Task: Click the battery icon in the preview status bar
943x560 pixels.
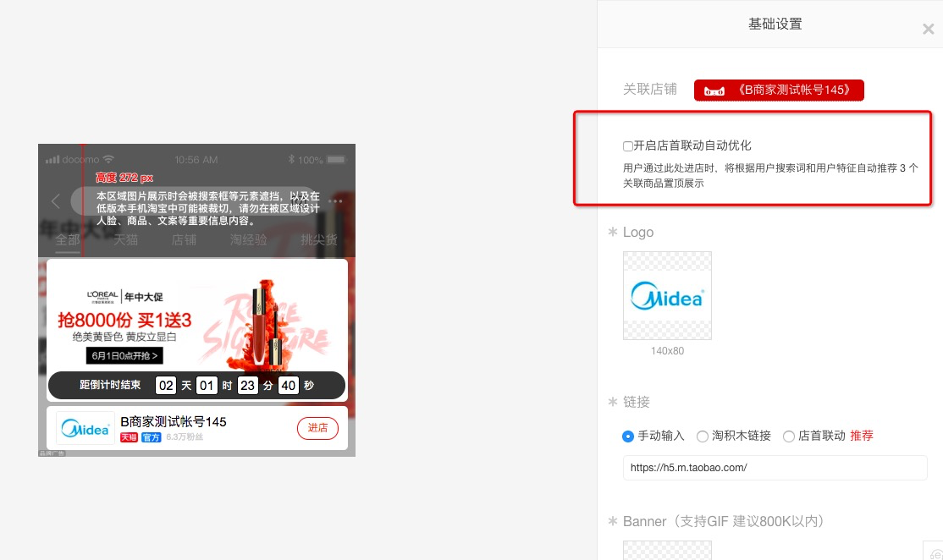Action: [x=336, y=159]
